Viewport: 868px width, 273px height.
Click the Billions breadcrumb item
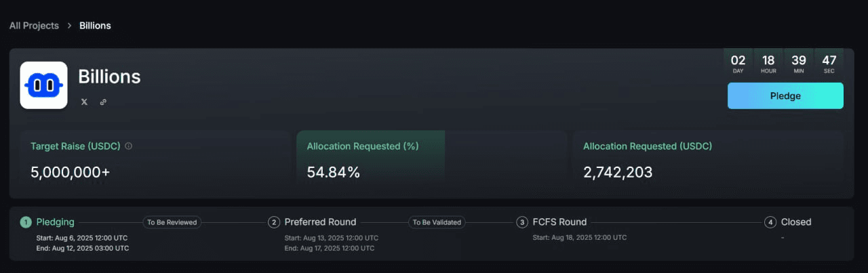(x=95, y=26)
